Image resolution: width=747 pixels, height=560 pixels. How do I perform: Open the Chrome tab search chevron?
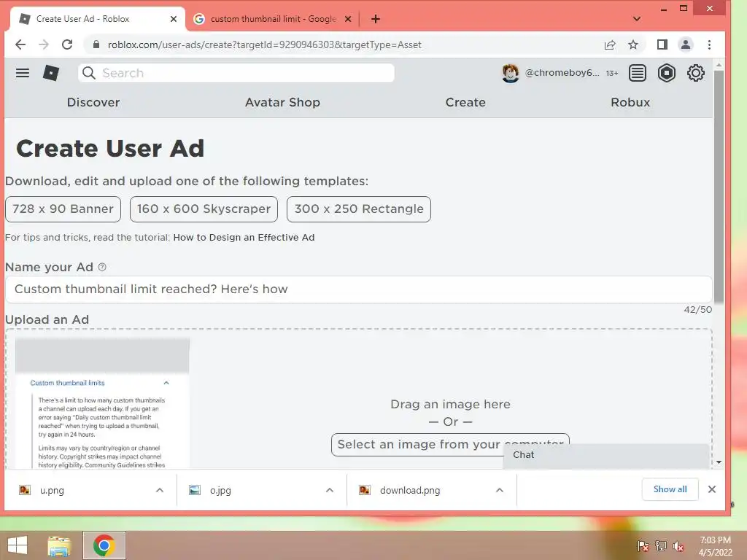pyautogui.click(x=637, y=19)
